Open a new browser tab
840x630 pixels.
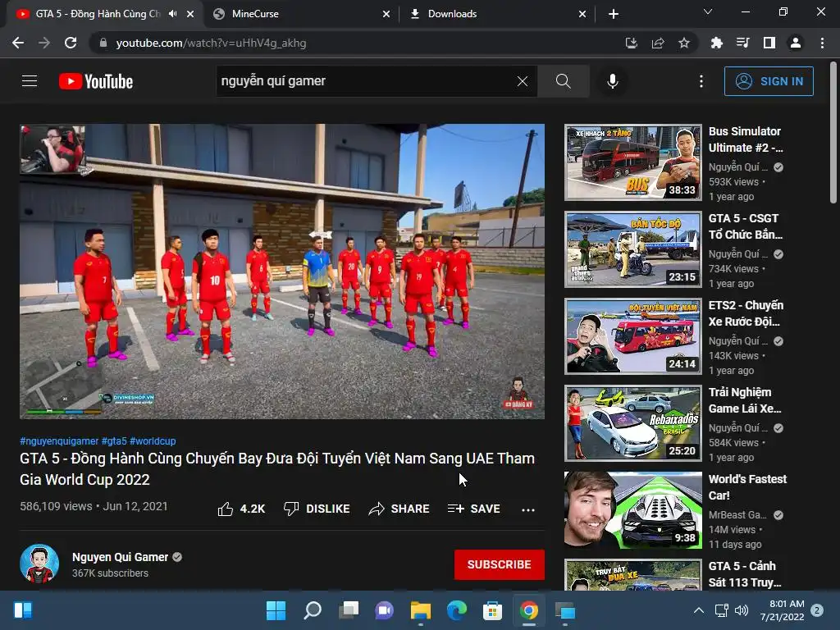coord(614,14)
